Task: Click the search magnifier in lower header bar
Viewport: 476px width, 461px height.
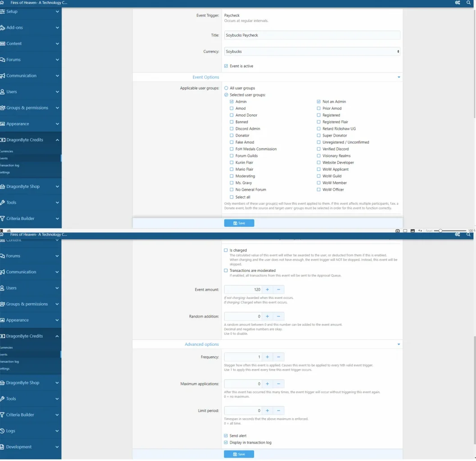Action: point(468,235)
